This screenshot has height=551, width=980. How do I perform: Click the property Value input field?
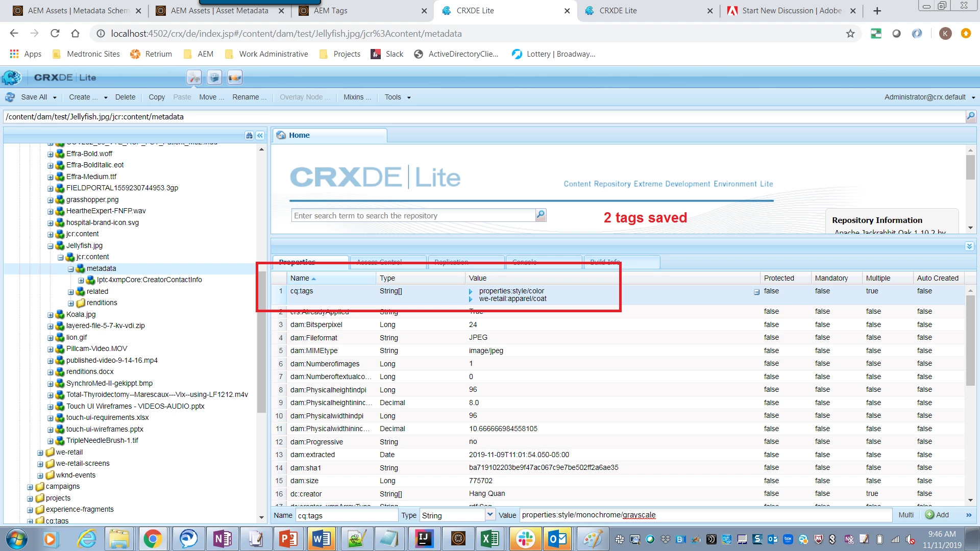[x=704, y=515]
